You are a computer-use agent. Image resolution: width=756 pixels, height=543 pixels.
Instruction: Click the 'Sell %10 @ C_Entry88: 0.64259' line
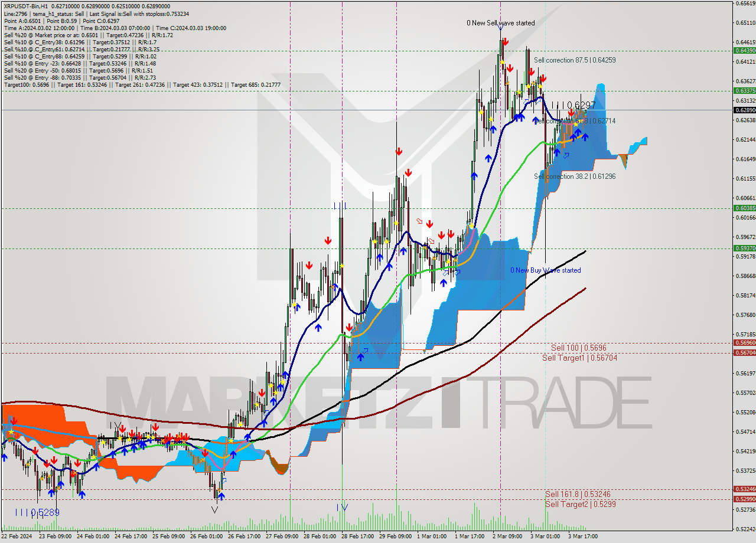tap(80, 57)
